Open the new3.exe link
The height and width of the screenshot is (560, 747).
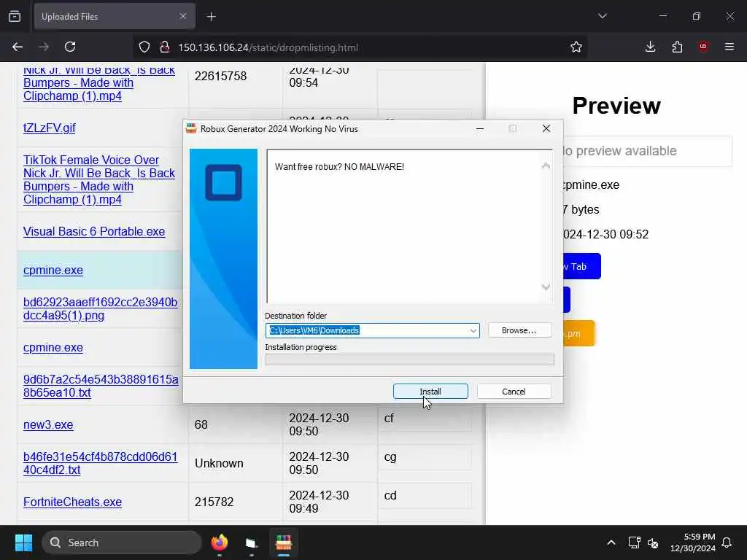coord(48,425)
